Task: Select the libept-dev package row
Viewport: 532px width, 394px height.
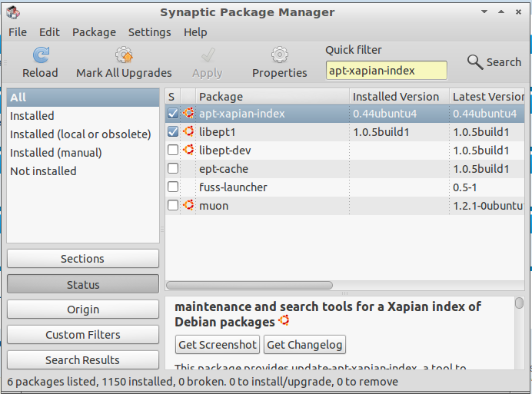Action: click(x=344, y=150)
